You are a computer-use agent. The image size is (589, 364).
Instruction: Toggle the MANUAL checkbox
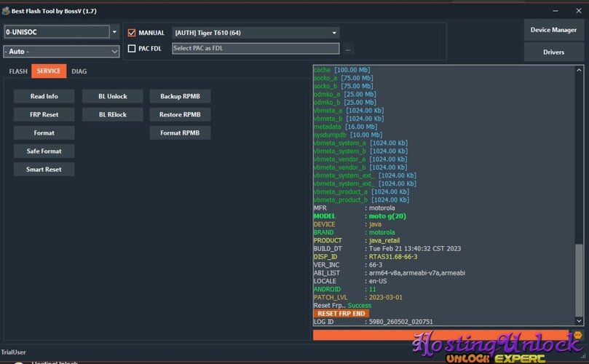tap(132, 33)
